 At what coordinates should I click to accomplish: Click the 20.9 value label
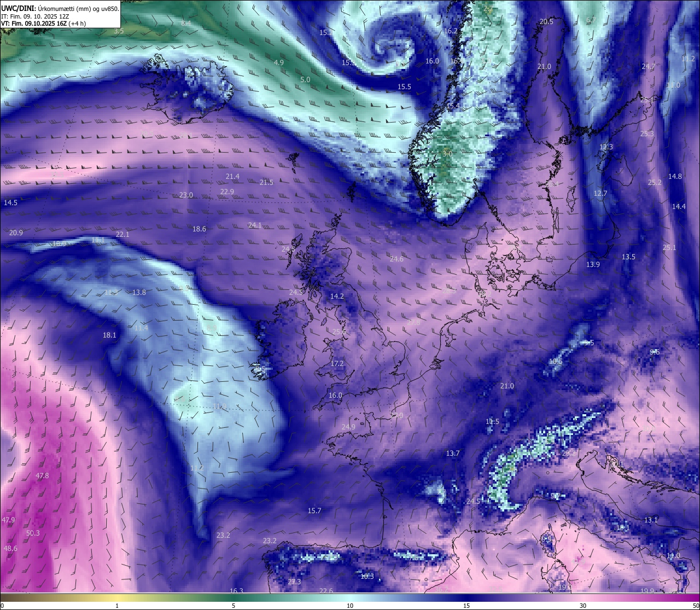pos(16,233)
